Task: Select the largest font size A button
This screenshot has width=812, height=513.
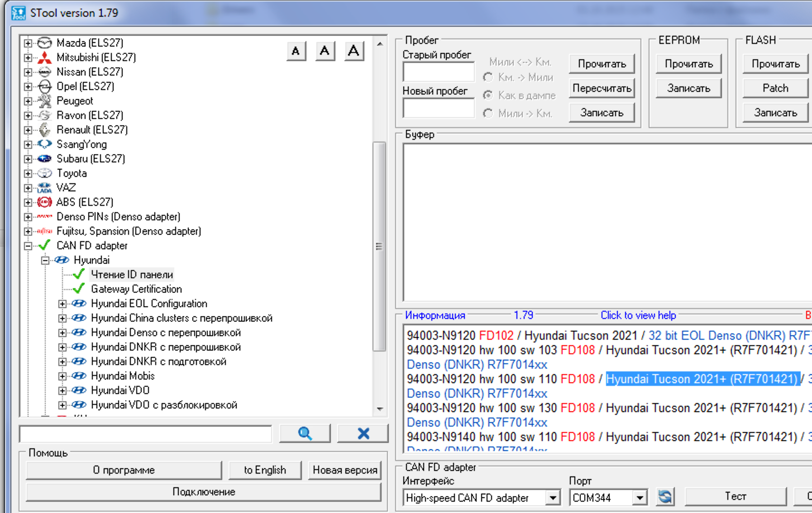Action: coord(353,51)
